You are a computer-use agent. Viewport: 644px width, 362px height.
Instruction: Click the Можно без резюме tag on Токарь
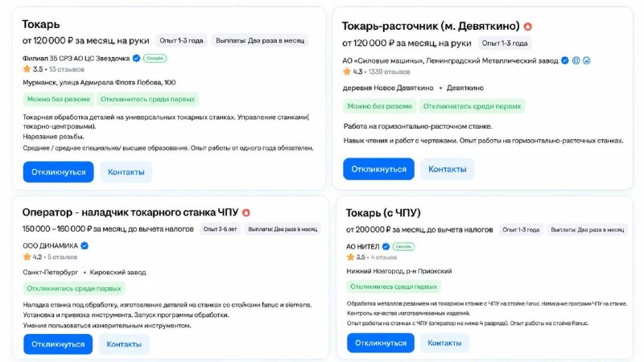click(58, 99)
